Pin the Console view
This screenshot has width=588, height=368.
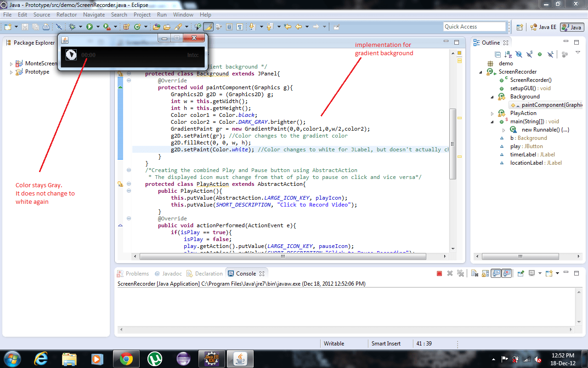(x=520, y=273)
